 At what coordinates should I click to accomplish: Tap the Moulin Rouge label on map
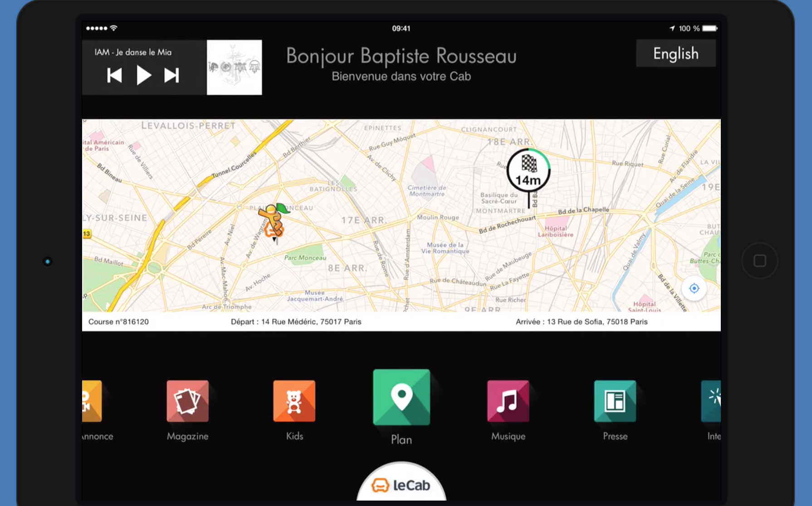(438, 217)
